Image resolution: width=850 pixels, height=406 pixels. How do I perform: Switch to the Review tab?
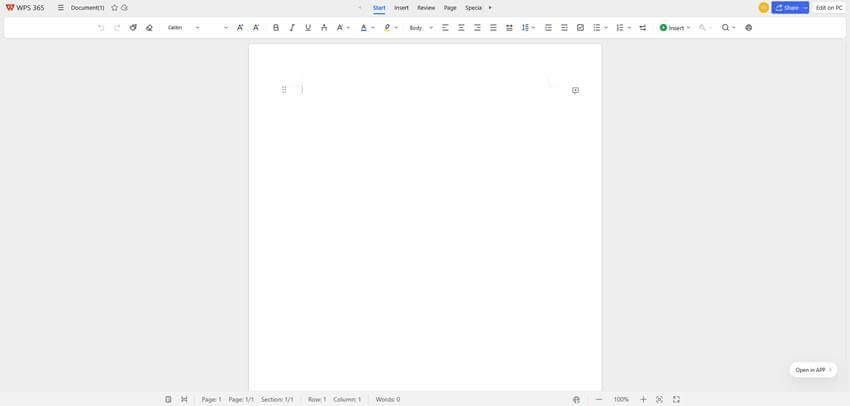[426, 8]
